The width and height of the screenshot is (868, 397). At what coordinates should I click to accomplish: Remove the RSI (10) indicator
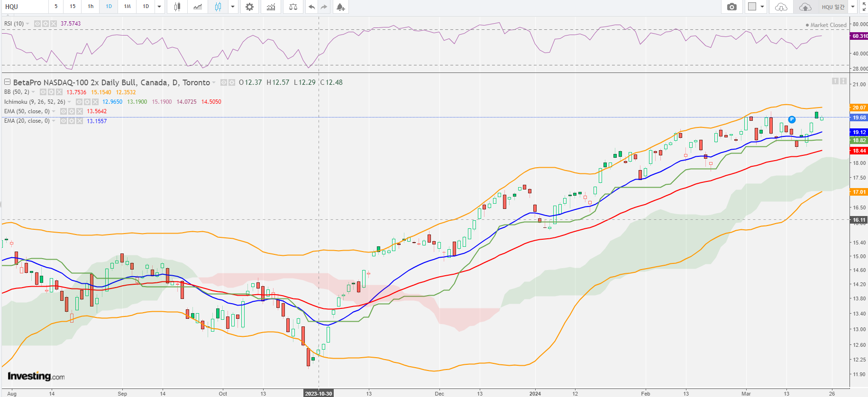coord(54,24)
